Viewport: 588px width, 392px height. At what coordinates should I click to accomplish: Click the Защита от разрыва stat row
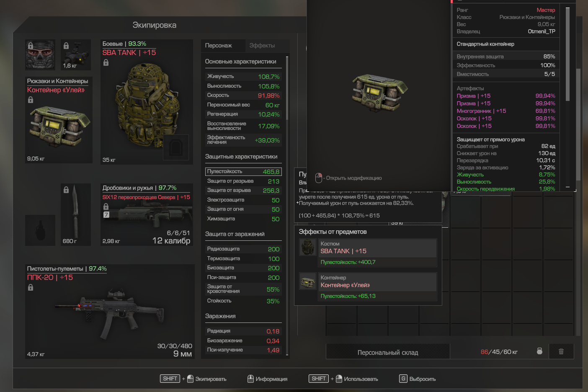pyautogui.click(x=243, y=181)
